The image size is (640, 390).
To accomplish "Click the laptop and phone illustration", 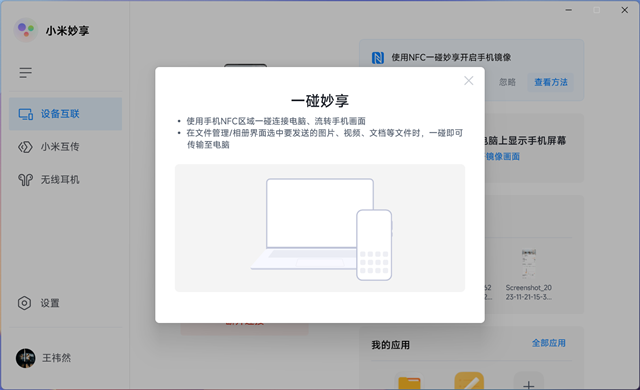I will pos(321,229).
